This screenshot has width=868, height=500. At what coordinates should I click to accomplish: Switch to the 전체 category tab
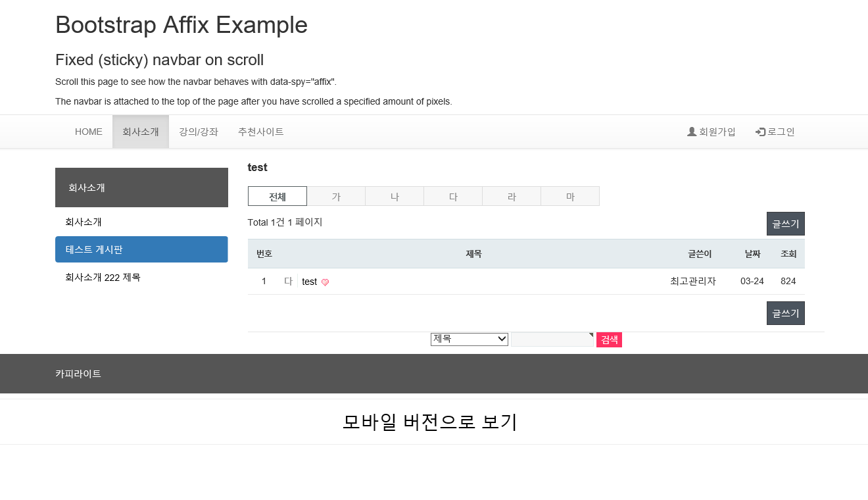point(277,196)
